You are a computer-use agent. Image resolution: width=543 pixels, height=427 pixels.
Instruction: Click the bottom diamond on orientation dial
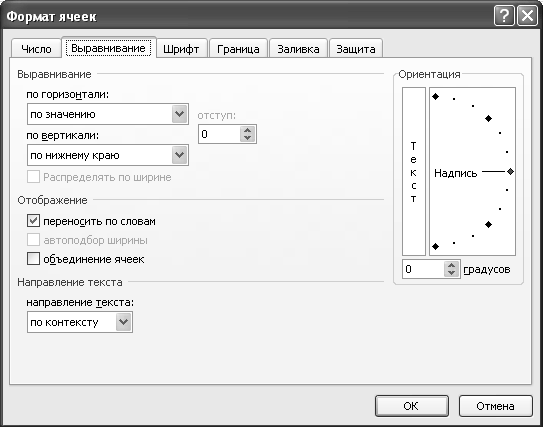click(436, 247)
